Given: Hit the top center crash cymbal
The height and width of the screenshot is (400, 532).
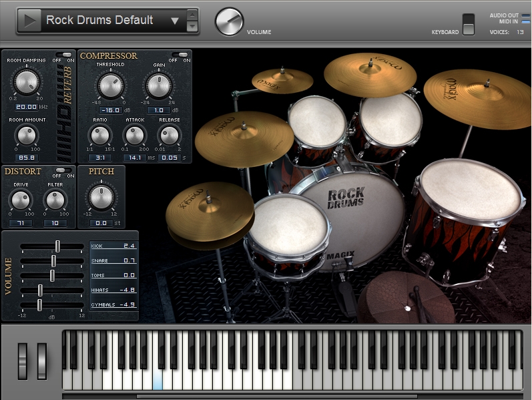Looking at the screenshot, I should tap(370, 74).
